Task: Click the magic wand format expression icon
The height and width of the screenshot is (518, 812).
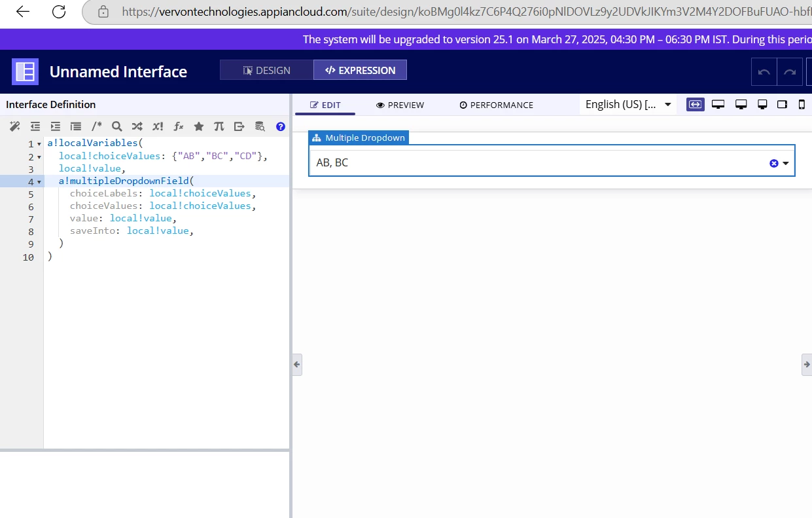Action: coord(14,126)
